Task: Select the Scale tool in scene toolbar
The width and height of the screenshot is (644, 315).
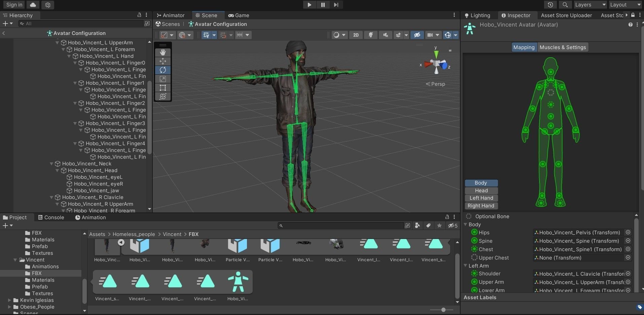Action: click(x=163, y=79)
